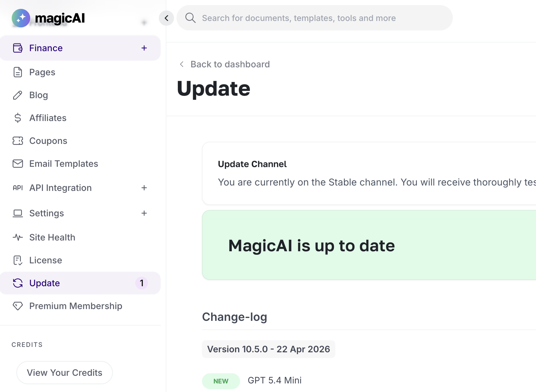Click the MagicAI is up to date banner
Viewport: 536px width, 392px height.
tap(369, 245)
